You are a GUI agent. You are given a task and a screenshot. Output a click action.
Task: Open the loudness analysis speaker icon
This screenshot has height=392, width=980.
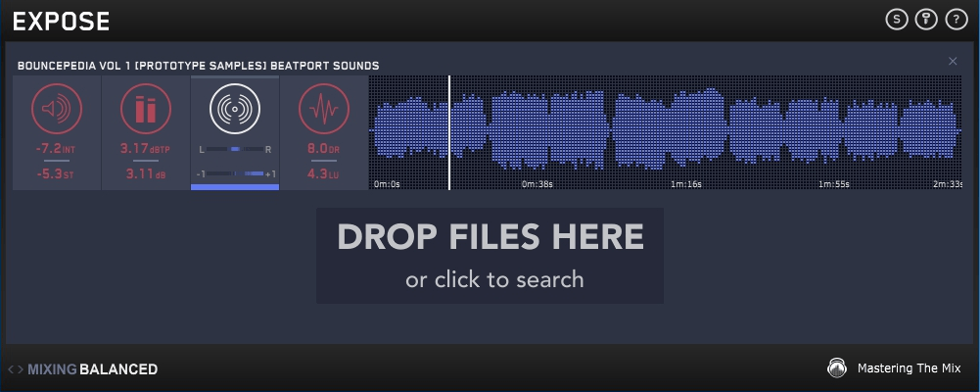tap(57, 109)
